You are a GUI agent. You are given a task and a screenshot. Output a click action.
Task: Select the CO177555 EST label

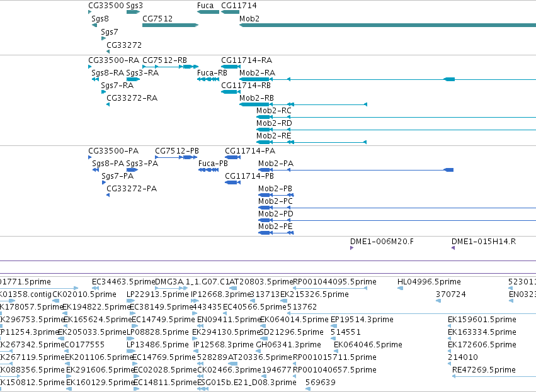pos(85,345)
